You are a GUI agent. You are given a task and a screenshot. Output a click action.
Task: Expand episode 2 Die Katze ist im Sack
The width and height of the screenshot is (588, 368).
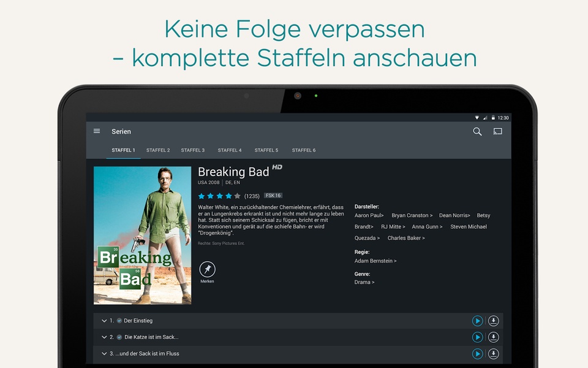tap(104, 337)
